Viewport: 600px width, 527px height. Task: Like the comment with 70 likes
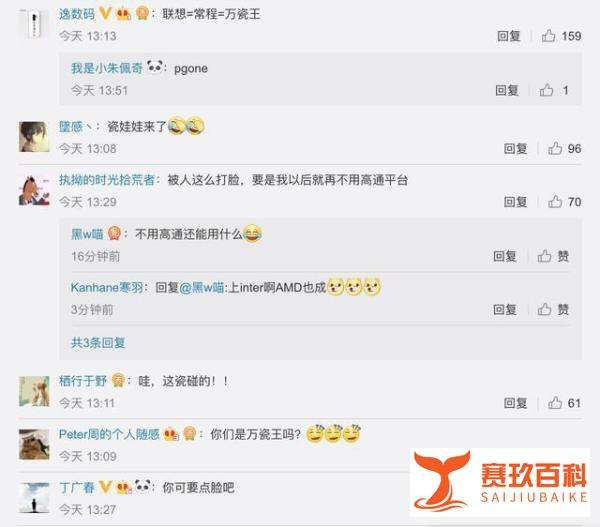554,202
